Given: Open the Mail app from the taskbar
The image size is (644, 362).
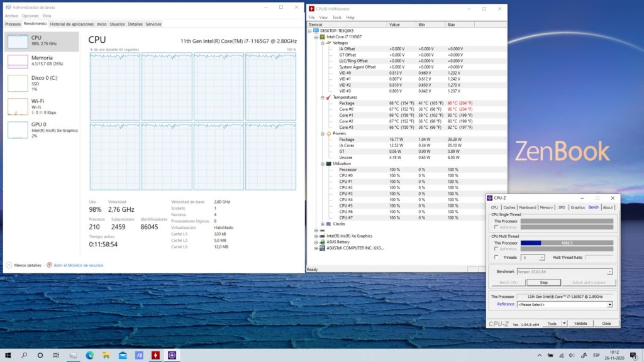Looking at the screenshot, I should pos(123,356).
